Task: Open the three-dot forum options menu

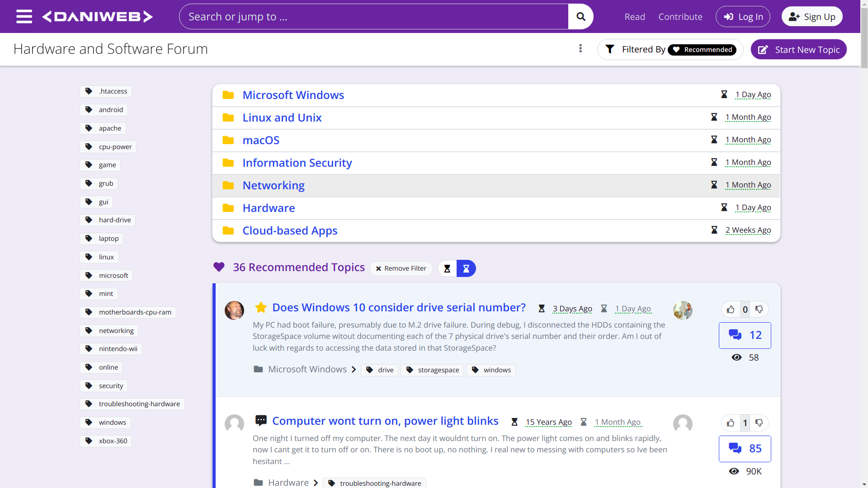Action: pyautogui.click(x=580, y=48)
